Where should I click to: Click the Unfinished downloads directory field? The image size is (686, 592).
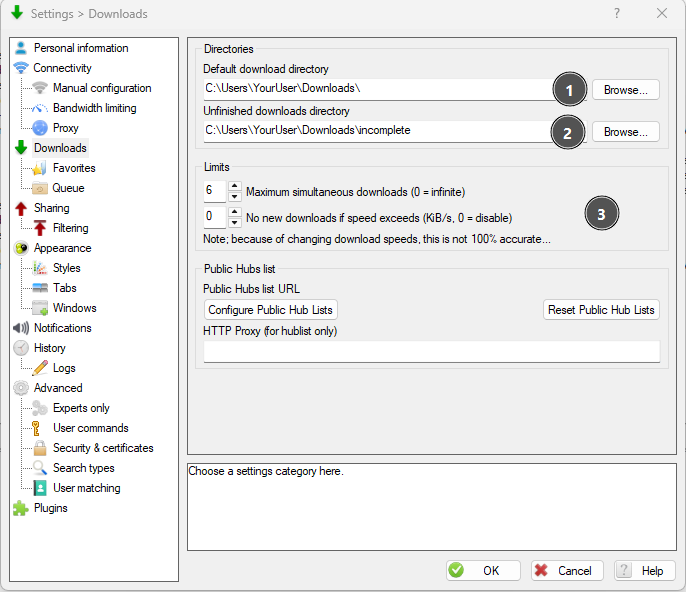[395, 132]
